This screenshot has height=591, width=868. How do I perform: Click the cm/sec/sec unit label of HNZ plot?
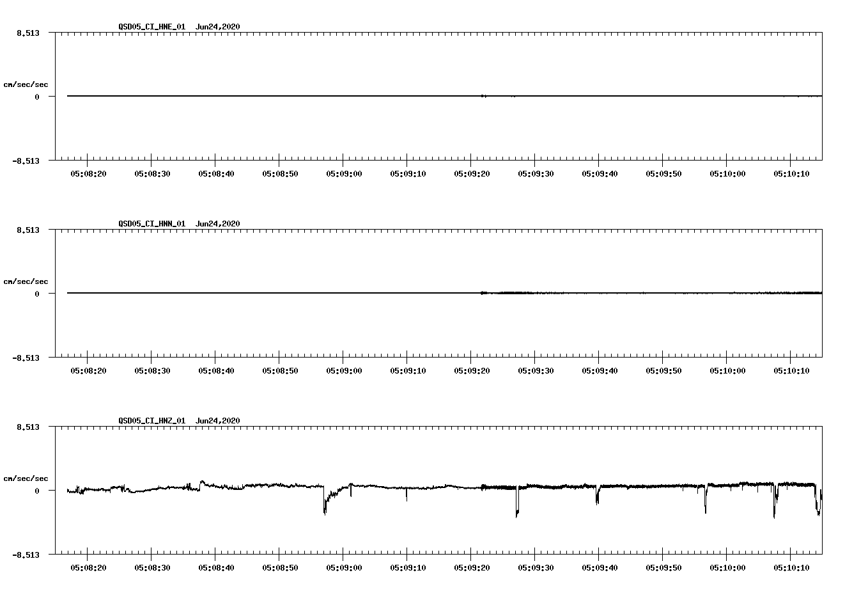26,478
